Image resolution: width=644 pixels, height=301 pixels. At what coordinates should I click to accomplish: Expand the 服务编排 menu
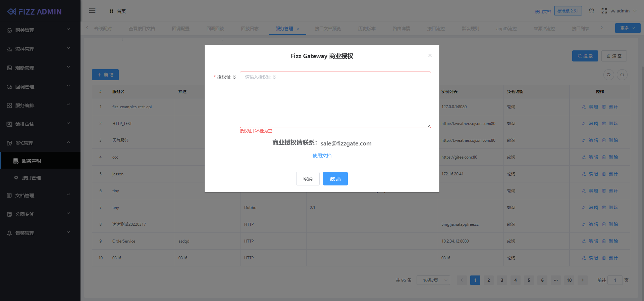coord(68,104)
